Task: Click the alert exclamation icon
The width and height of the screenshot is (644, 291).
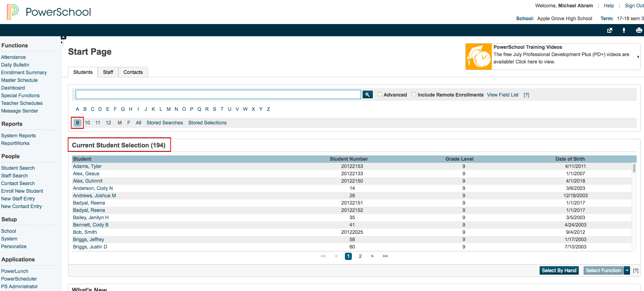Action: [x=624, y=30]
